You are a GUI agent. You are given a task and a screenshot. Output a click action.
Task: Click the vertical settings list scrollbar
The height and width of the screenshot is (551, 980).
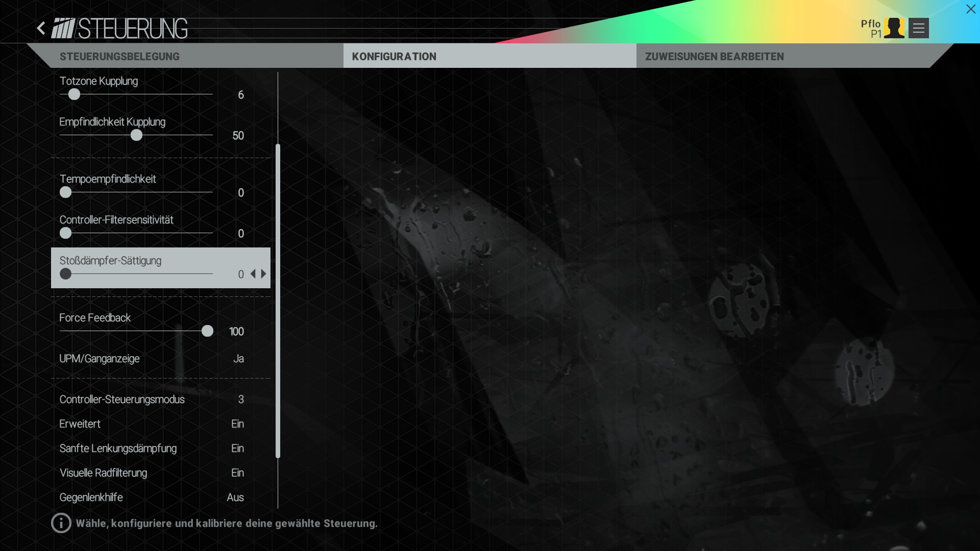tap(278, 301)
